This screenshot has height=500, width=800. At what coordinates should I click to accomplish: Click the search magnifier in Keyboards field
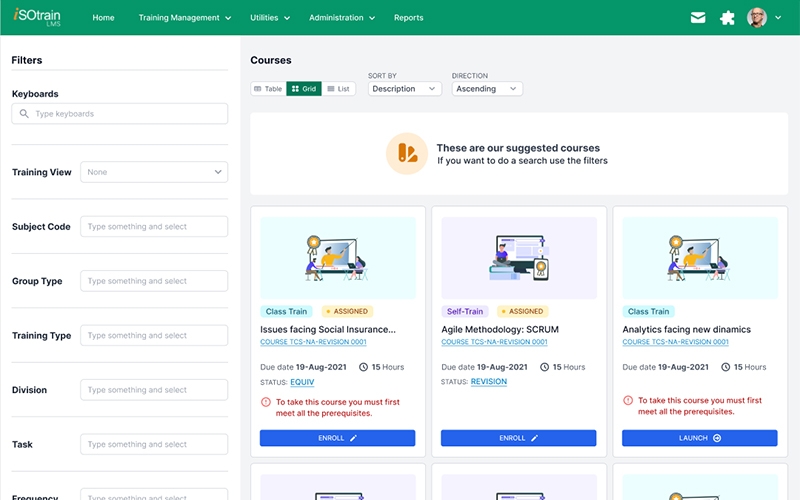(24, 113)
